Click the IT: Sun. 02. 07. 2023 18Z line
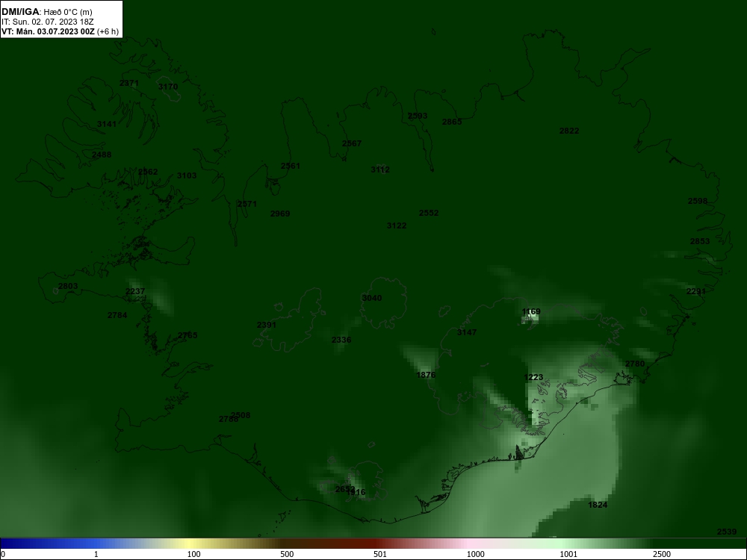 coord(48,22)
